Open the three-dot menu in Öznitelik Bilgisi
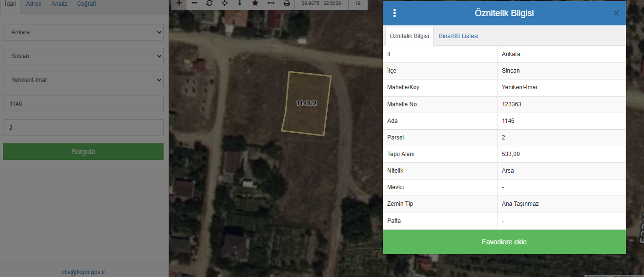This screenshot has height=277, width=644. tap(395, 14)
